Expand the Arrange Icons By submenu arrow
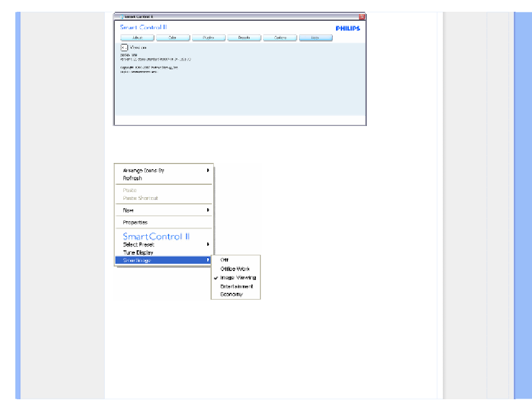The height and width of the screenshot is (411, 532). click(208, 170)
